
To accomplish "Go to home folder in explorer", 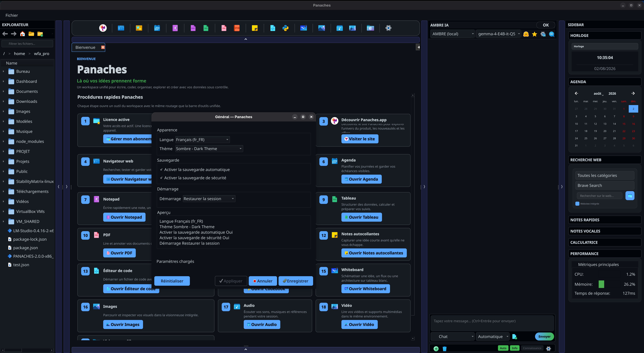I will pyautogui.click(x=23, y=34).
